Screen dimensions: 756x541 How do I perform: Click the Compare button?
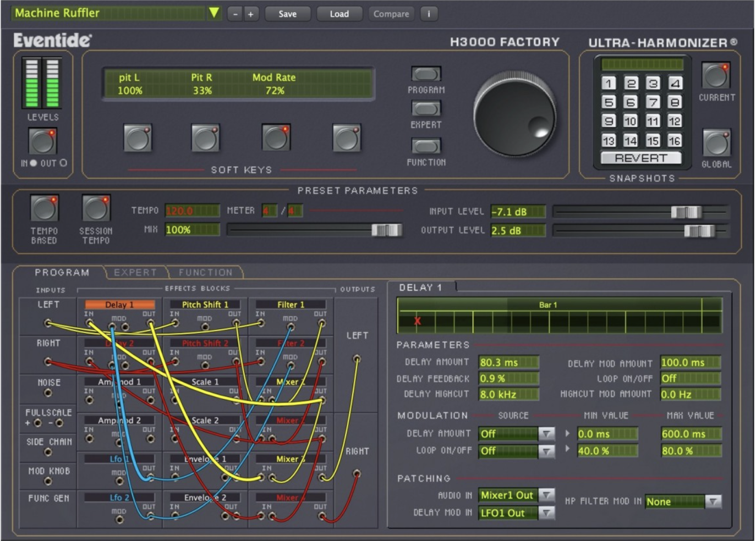tap(391, 14)
